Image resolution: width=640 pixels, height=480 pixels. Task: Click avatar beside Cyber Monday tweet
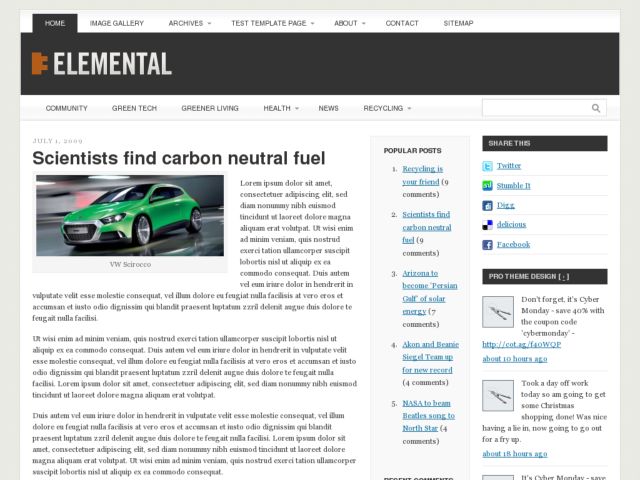pos(498,312)
